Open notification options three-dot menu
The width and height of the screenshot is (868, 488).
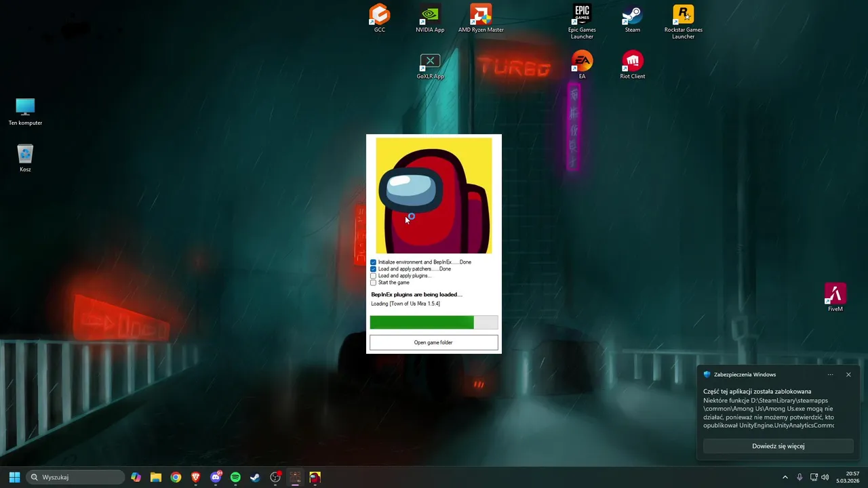[x=830, y=374]
